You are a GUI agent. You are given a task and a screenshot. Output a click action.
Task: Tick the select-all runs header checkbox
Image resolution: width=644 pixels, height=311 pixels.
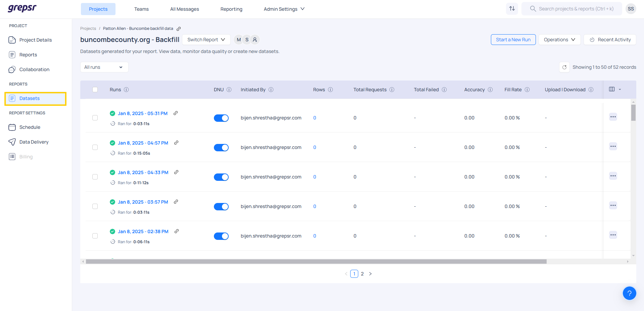click(95, 90)
